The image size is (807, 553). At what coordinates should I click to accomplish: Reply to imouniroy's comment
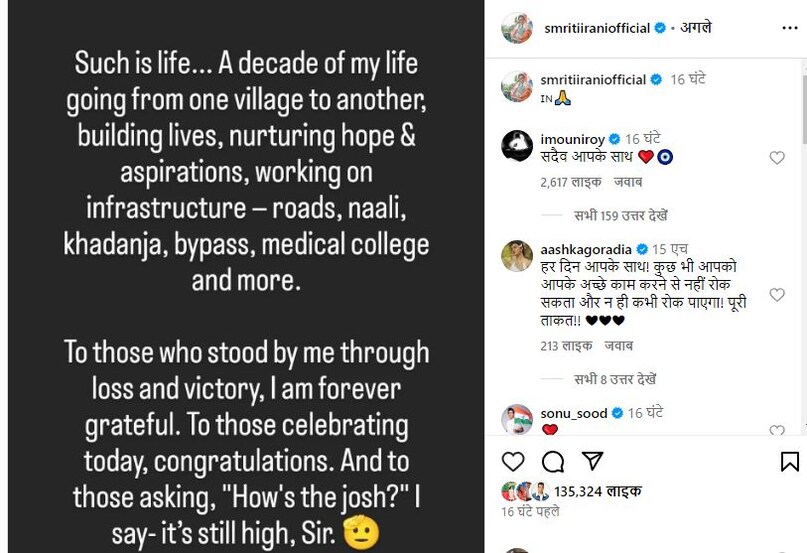click(628, 183)
